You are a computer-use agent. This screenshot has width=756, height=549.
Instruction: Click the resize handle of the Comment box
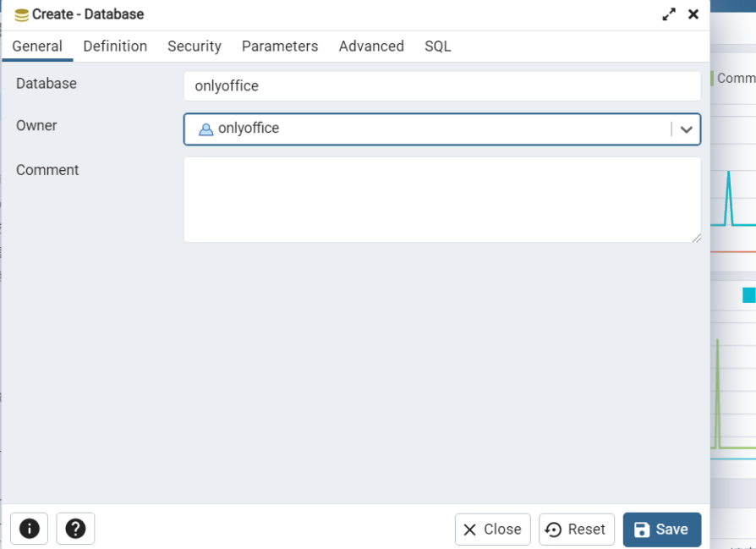tap(696, 238)
